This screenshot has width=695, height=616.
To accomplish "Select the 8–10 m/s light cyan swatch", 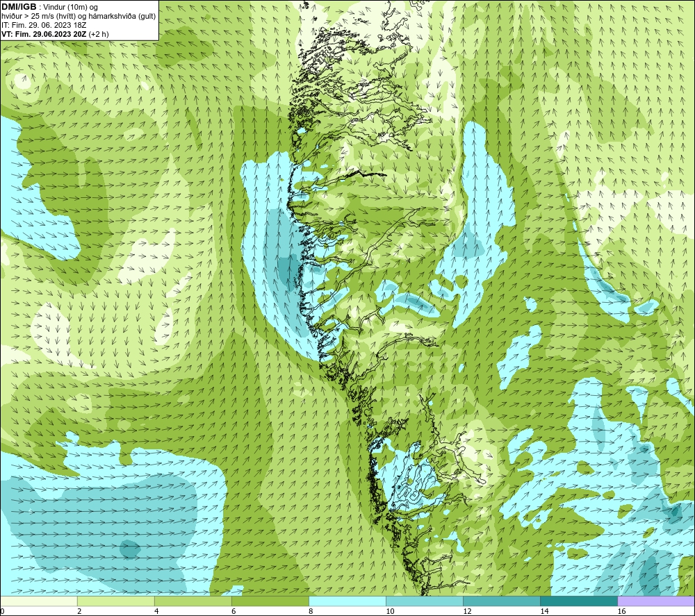I will [347, 601].
